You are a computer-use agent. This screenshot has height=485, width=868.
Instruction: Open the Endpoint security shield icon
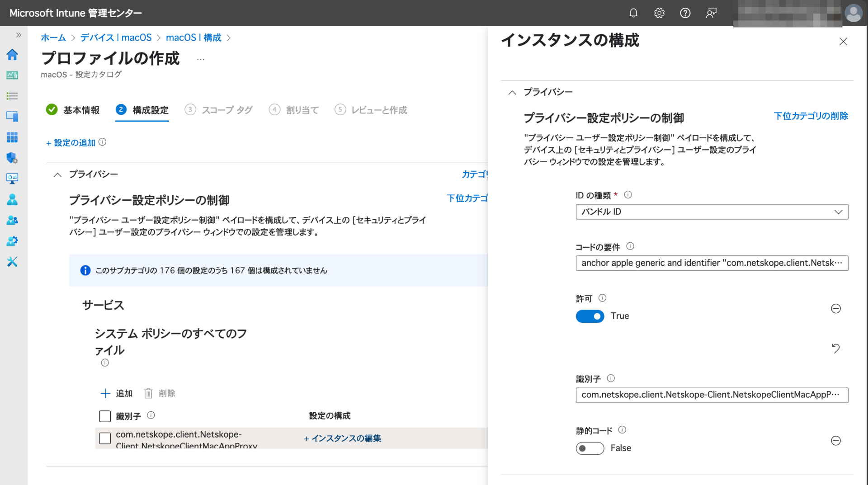tap(12, 158)
